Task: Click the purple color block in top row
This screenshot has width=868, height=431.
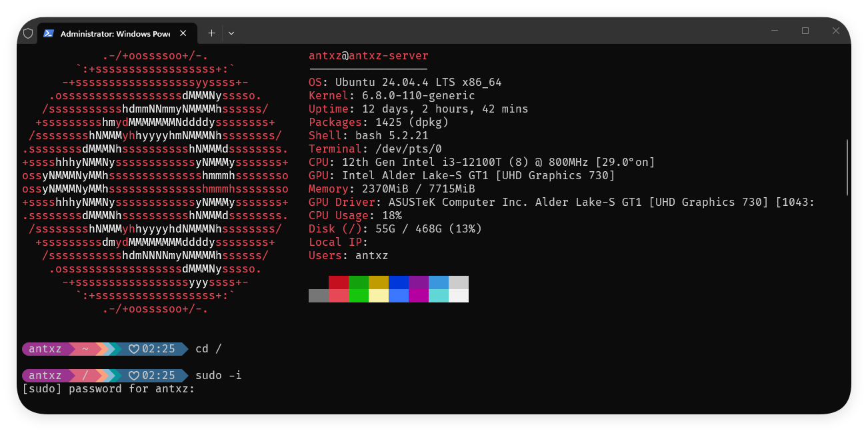Action: 419,282
